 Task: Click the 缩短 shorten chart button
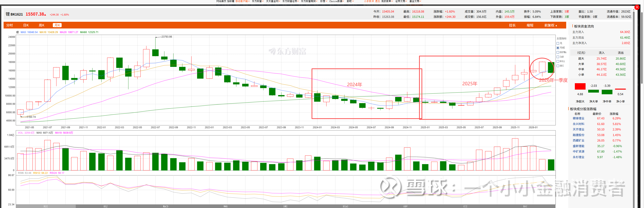pyautogui.click(x=530, y=25)
